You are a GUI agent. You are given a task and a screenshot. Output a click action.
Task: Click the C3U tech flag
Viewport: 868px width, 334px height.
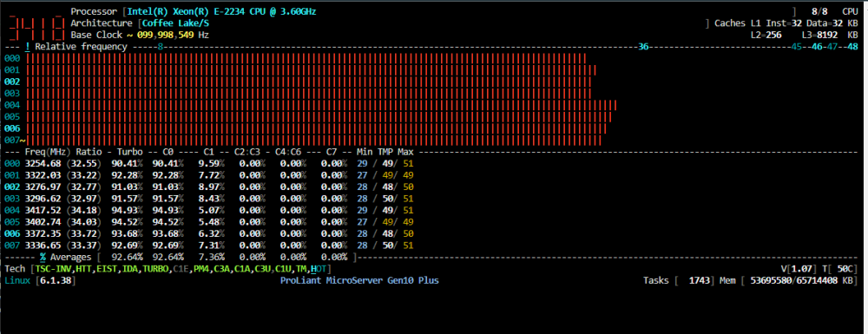pos(261,269)
